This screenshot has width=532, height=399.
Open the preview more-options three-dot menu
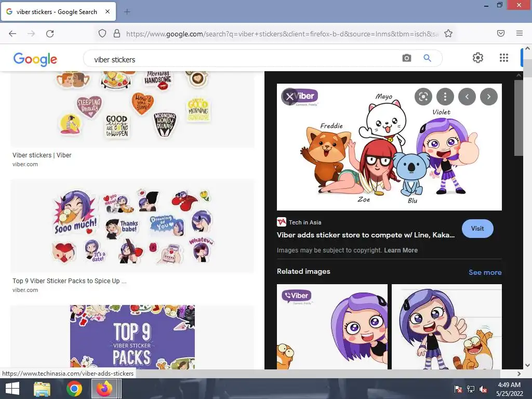(445, 97)
